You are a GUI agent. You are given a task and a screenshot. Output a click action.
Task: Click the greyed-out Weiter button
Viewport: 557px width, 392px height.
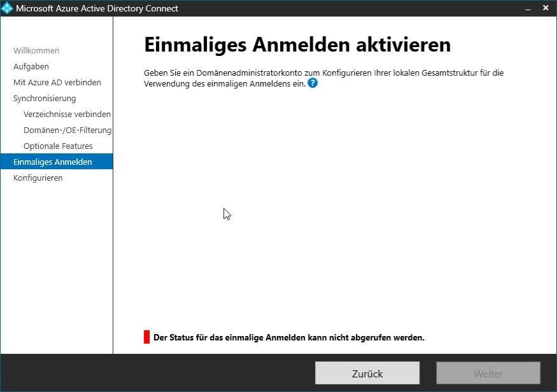[488, 373]
